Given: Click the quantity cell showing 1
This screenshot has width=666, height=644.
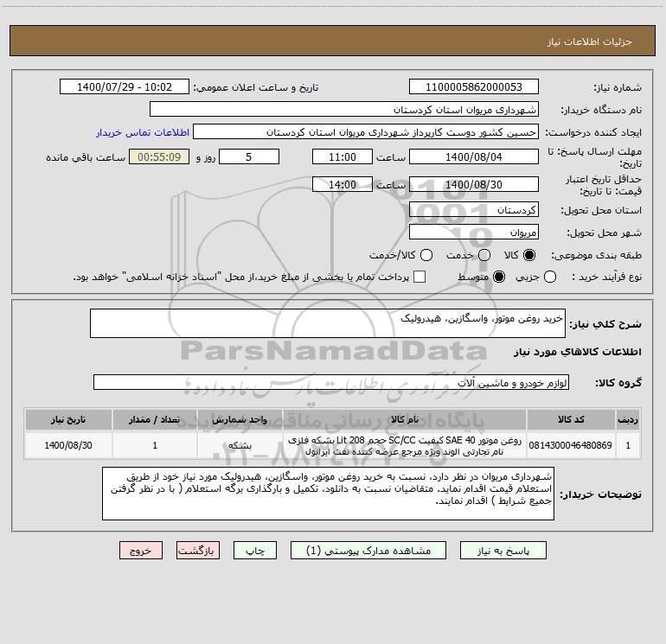Looking at the screenshot, I should coord(155,445).
